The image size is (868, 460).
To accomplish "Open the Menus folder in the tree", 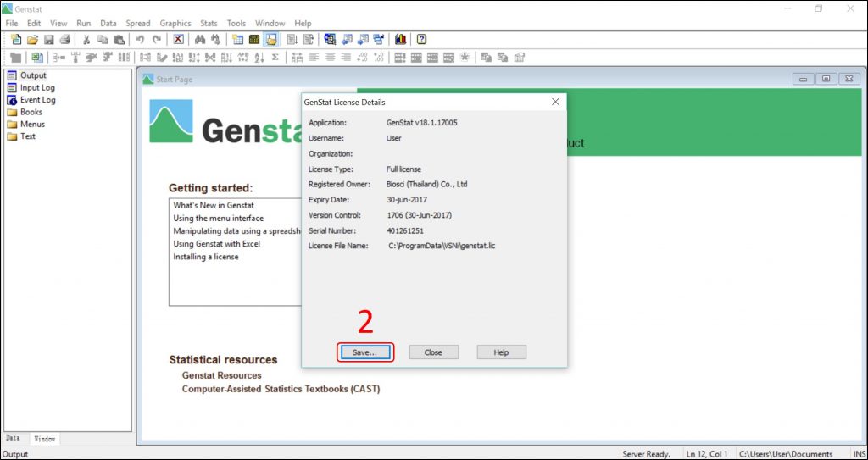I will pyautogui.click(x=33, y=124).
